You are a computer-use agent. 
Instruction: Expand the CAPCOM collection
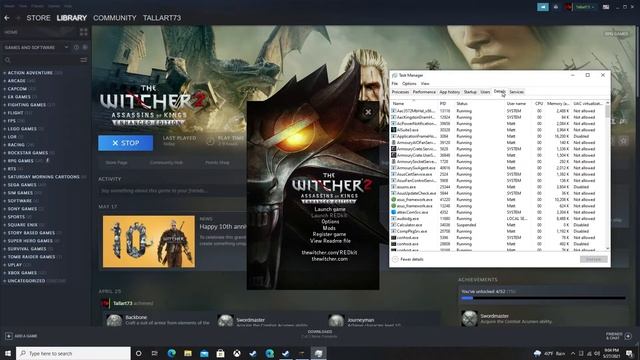[x=4, y=89]
